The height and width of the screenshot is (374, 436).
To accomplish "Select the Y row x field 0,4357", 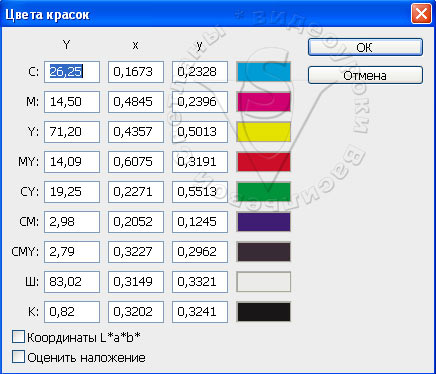I will pyautogui.click(x=136, y=132).
